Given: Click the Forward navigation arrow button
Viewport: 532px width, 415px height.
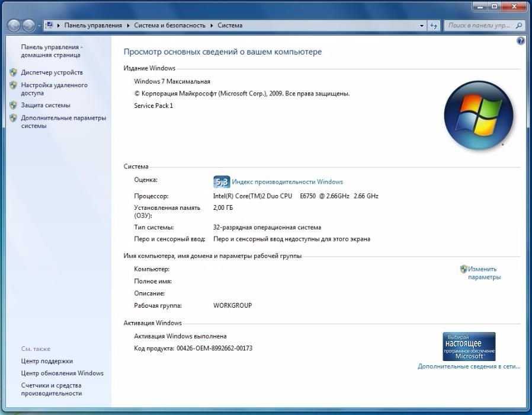Looking at the screenshot, I should [28, 25].
